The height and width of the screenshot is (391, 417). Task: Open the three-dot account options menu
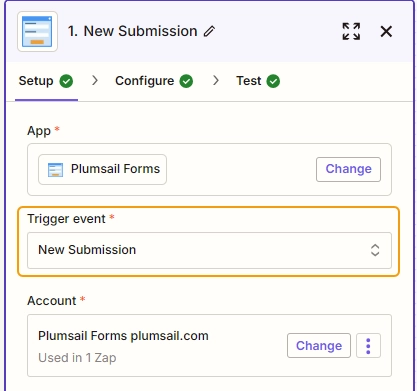click(x=368, y=346)
